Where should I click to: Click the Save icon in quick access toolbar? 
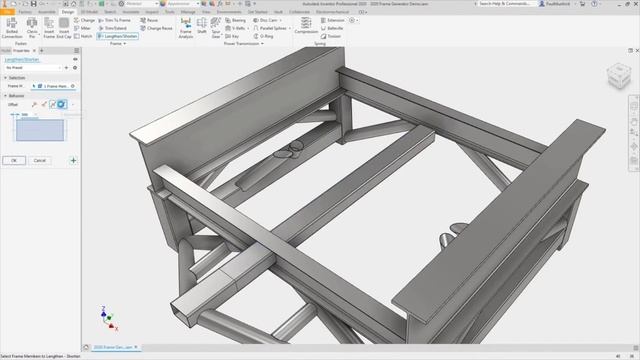(33, 4)
